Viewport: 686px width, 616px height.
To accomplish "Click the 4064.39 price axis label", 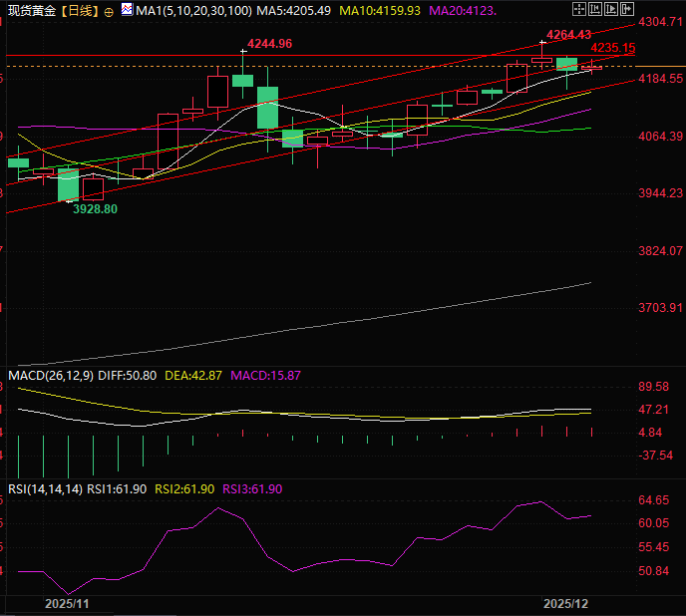I will tap(660, 137).
